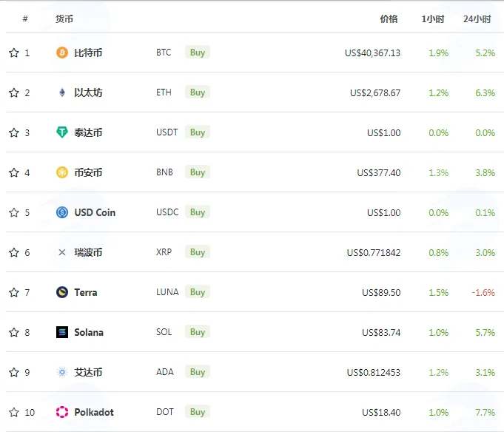The width and height of the screenshot is (504, 432).
Task: Click Buy button for ETH
Action: coord(198,92)
